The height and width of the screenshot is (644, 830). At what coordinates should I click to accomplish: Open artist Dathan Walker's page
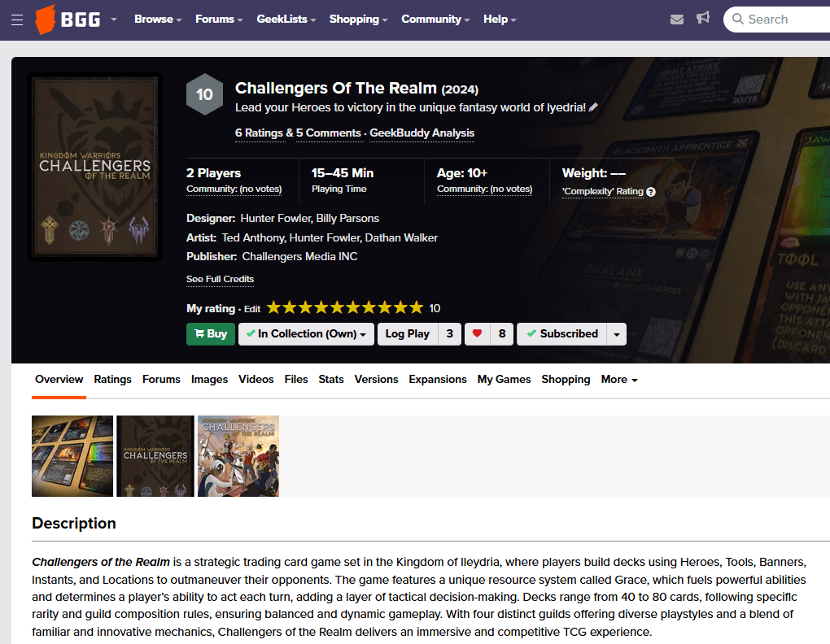[x=401, y=238]
